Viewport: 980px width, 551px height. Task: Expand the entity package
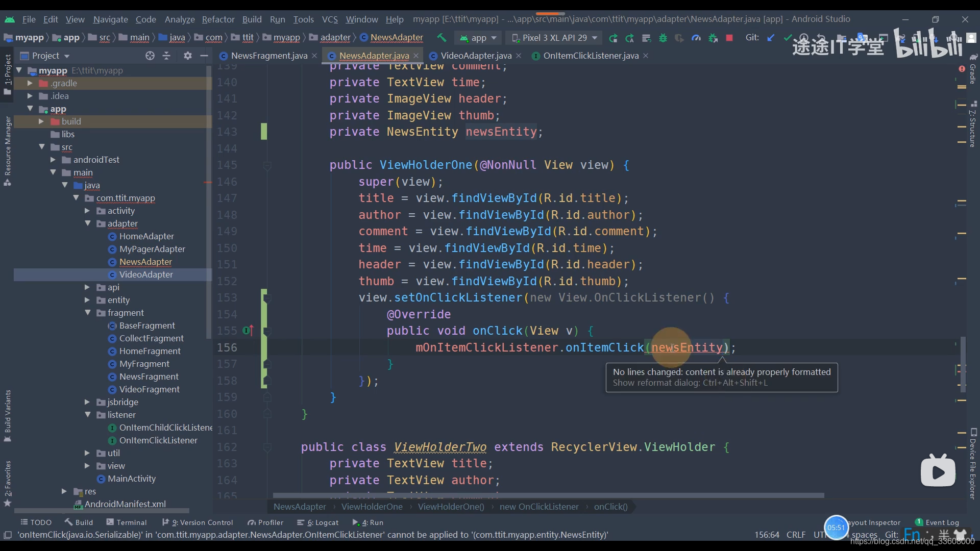(x=87, y=300)
